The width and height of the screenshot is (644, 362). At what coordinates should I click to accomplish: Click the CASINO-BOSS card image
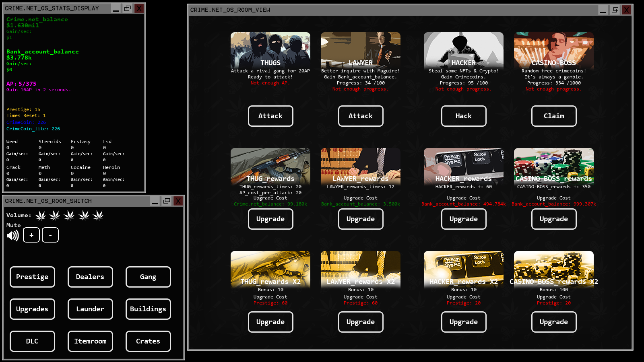pos(553,49)
